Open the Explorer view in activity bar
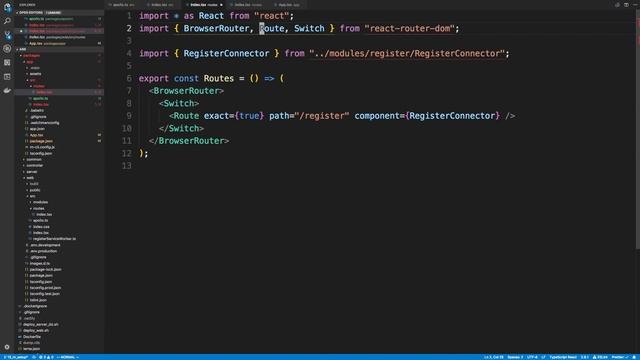Image resolution: width=640 pixels, height=360 pixels. [7, 7]
